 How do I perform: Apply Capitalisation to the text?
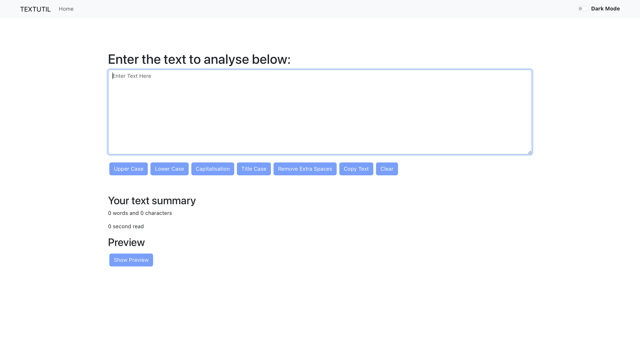(212, 169)
